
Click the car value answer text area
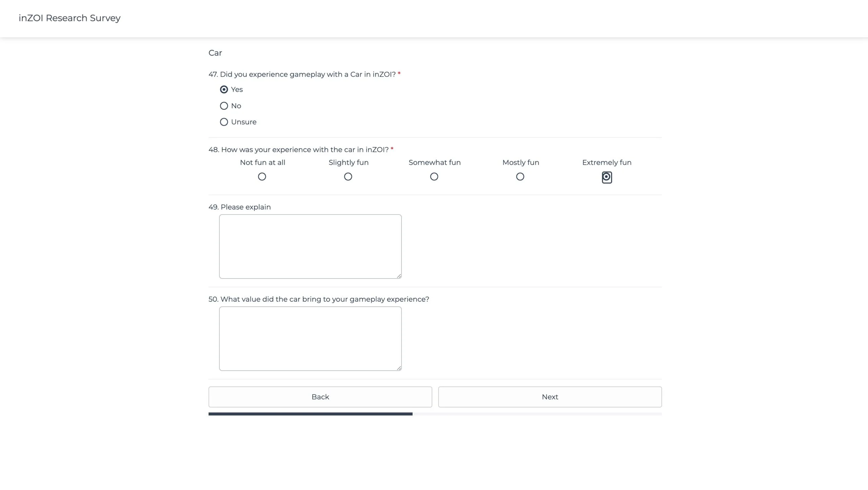[x=310, y=339]
